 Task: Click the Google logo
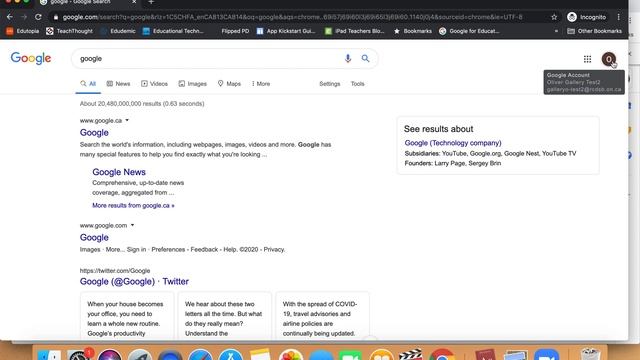(31, 58)
